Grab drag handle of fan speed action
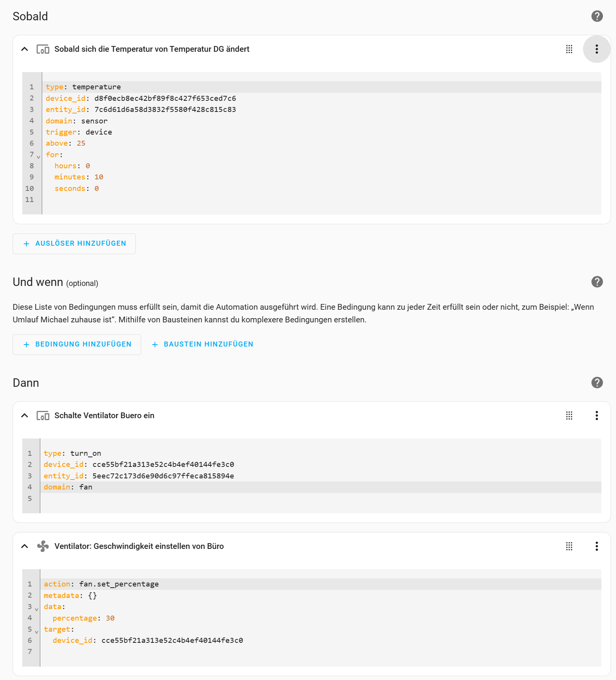616x680 pixels. [569, 546]
